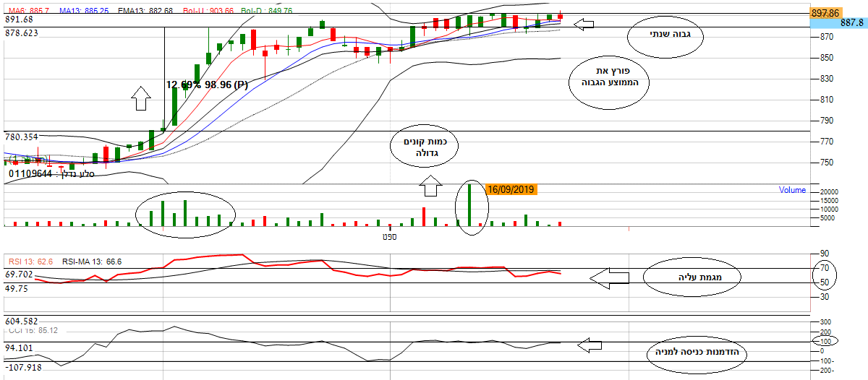Click the 16/09/2019 date marker
This screenshot has height=380, width=868.
[x=512, y=189]
